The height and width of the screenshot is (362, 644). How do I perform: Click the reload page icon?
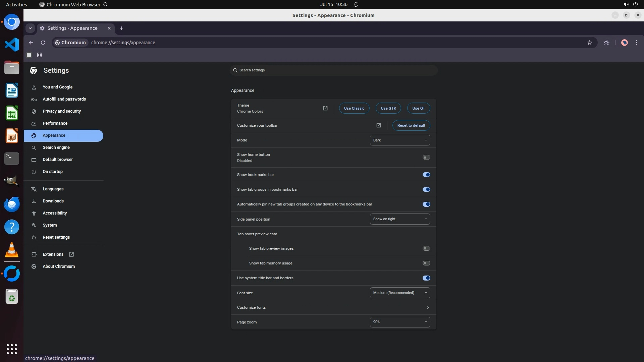click(43, 43)
